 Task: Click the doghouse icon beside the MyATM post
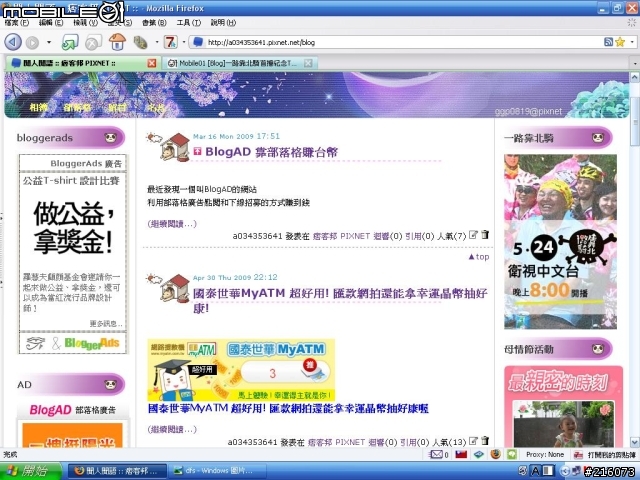[x=175, y=287]
